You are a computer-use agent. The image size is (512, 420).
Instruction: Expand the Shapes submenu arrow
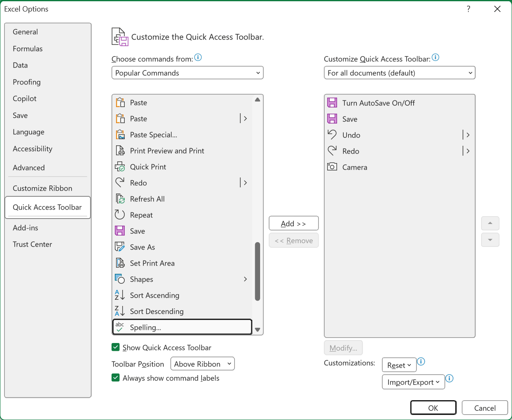pos(245,279)
